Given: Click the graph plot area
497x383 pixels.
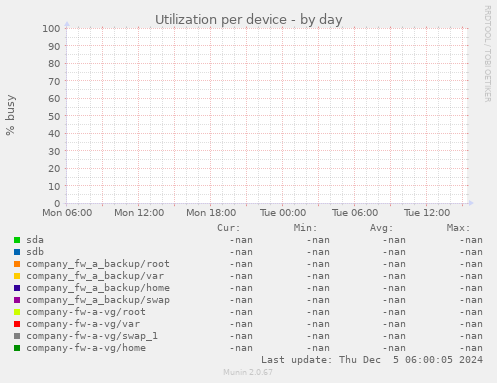Looking at the screenshot, I should pos(267,116).
